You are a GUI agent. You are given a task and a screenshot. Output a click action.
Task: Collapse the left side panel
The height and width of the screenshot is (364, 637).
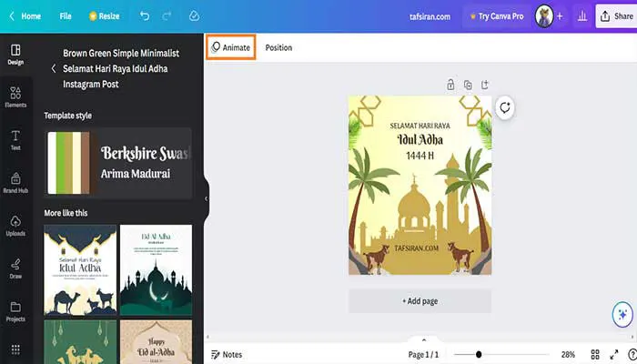point(206,197)
